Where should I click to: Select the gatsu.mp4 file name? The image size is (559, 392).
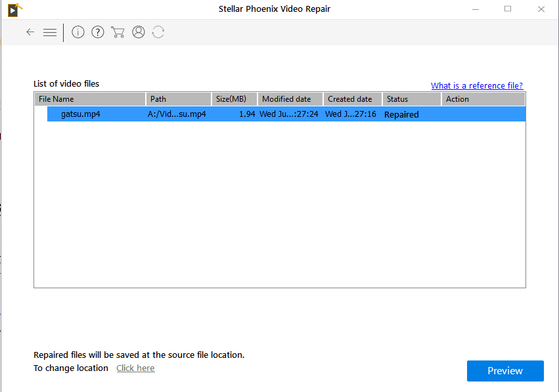coord(81,114)
